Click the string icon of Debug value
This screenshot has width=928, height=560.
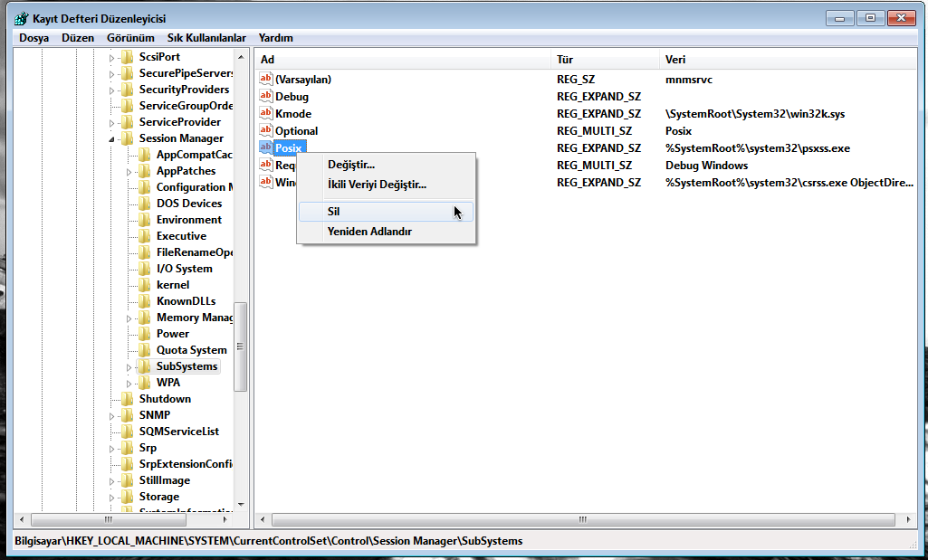266,96
